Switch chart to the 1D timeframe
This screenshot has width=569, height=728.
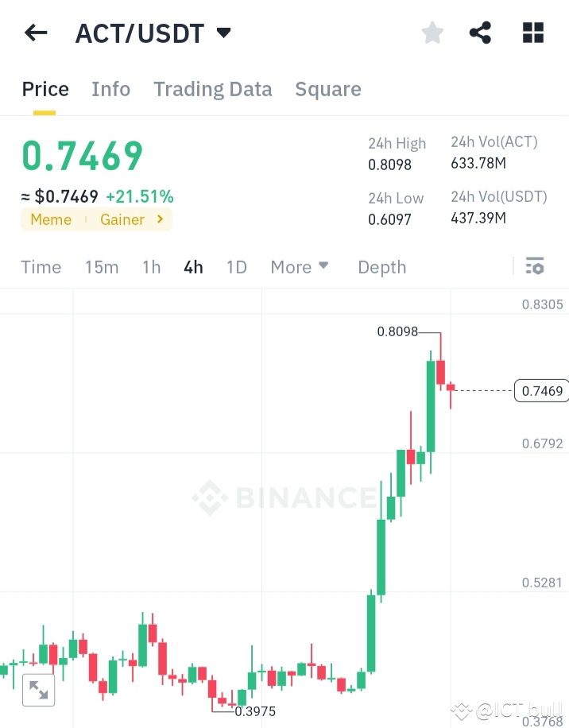236,267
